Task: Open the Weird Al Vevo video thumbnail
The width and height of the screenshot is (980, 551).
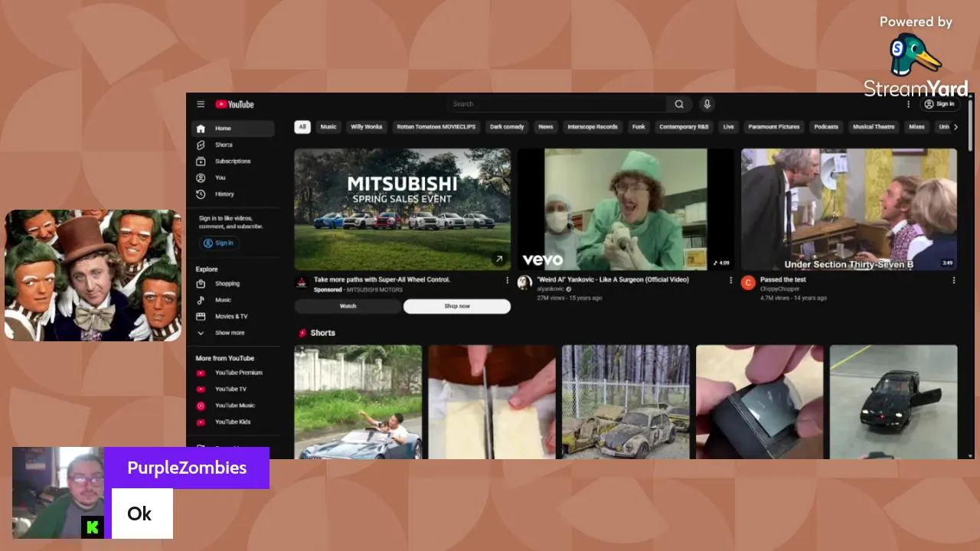Action: pyautogui.click(x=626, y=209)
